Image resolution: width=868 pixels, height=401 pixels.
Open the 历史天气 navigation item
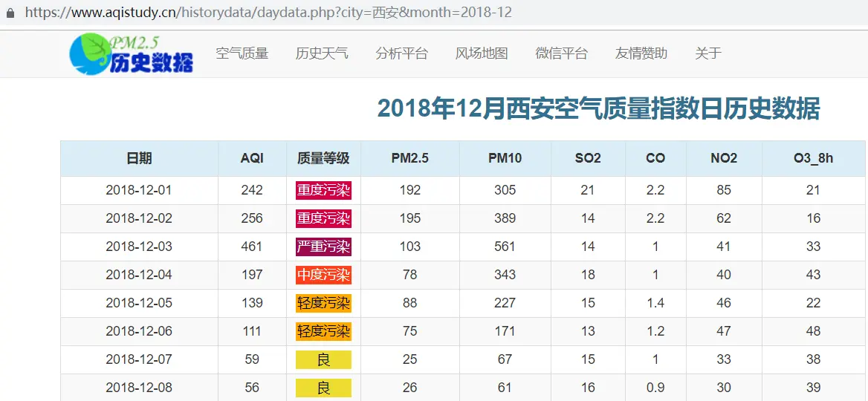tap(322, 53)
